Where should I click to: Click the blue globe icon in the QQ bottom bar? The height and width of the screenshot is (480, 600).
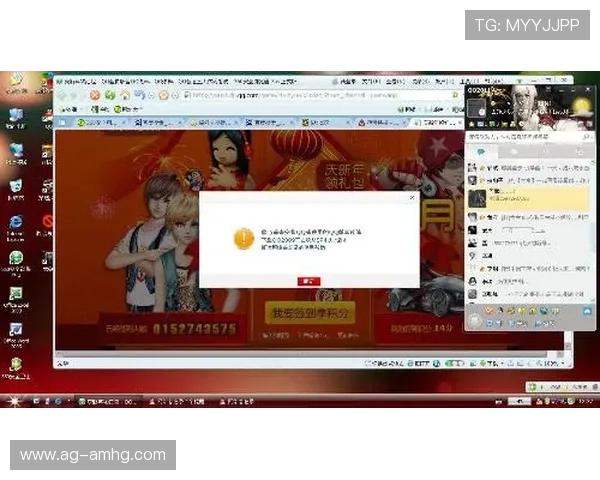543,311
